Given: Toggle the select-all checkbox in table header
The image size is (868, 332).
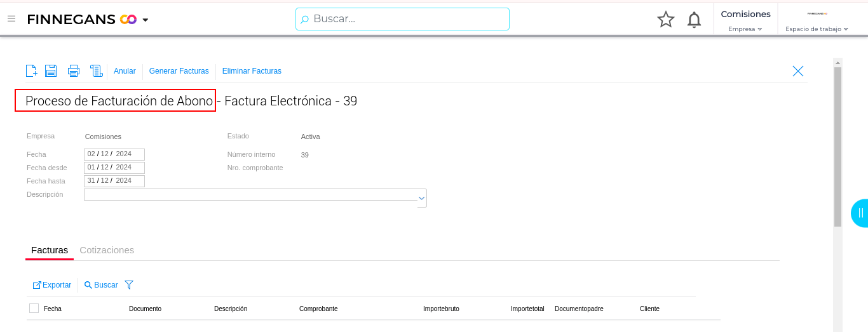Looking at the screenshot, I should (x=34, y=309).
